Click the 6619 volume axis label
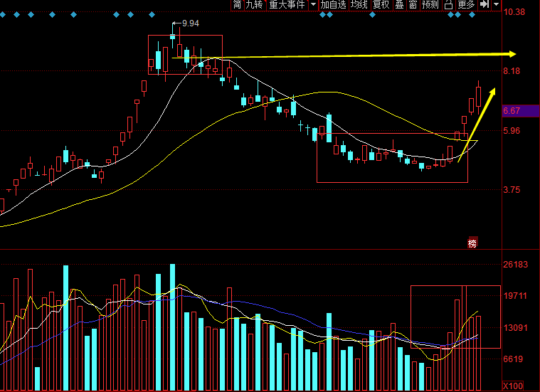This screenshot has height=392, width=540. 513,359
